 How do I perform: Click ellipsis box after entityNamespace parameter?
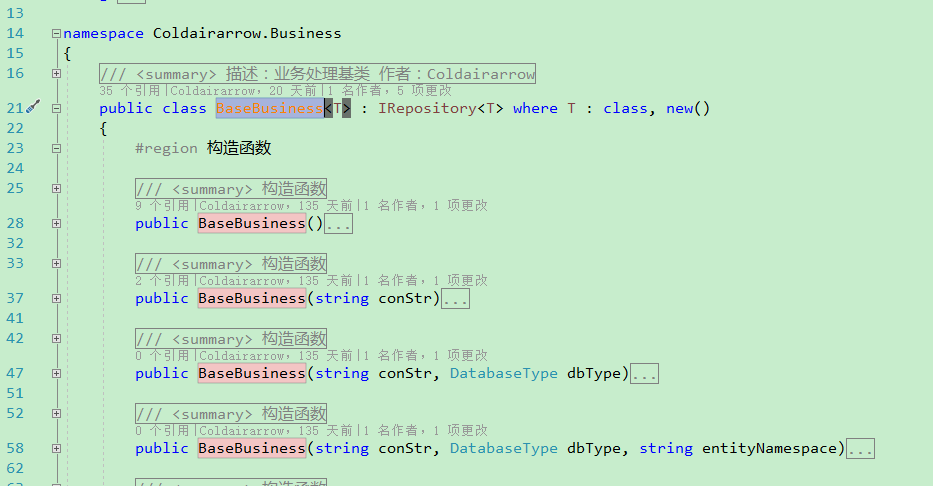(x=860, y=449)
